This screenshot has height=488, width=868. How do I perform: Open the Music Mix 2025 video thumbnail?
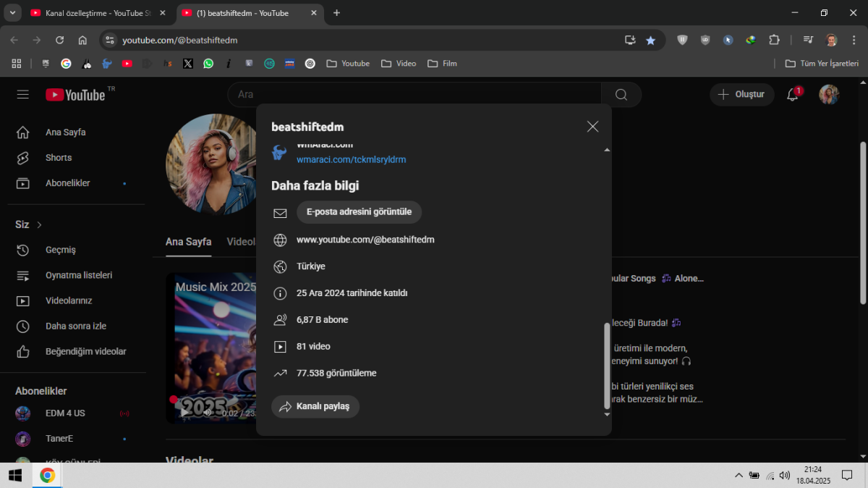click(211, 348)
